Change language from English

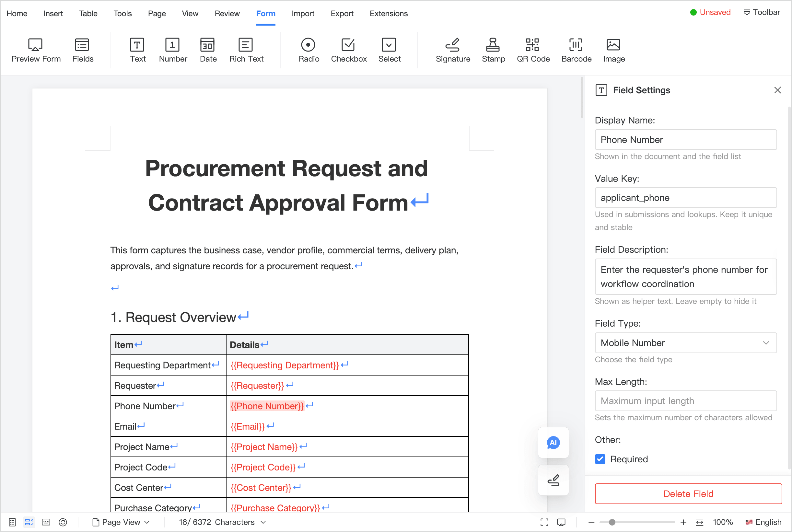click(x=763, y=522)
